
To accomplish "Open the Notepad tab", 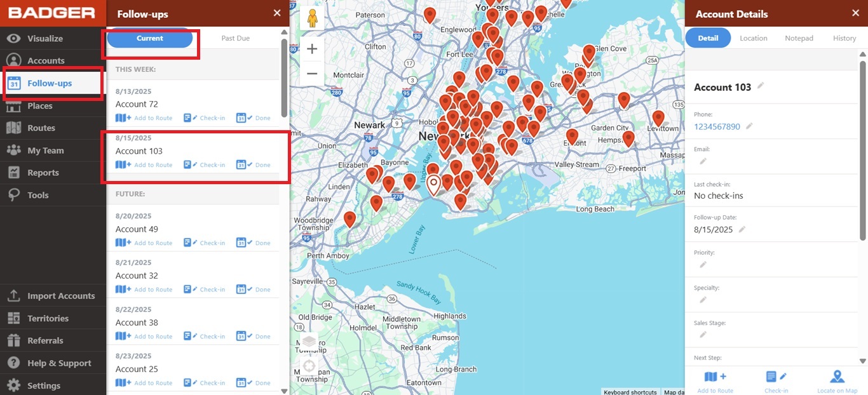I will [799, 38].
